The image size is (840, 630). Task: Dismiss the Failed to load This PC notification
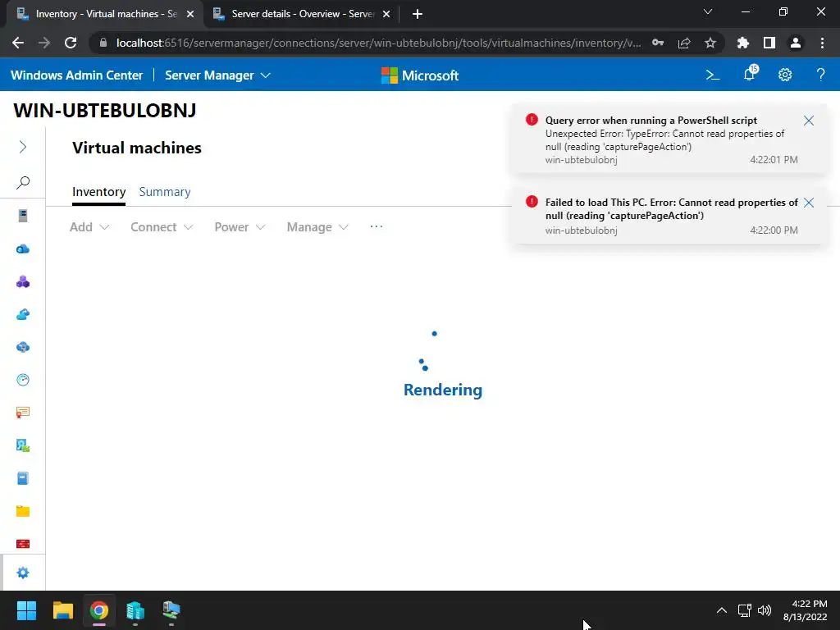point(809,203)
